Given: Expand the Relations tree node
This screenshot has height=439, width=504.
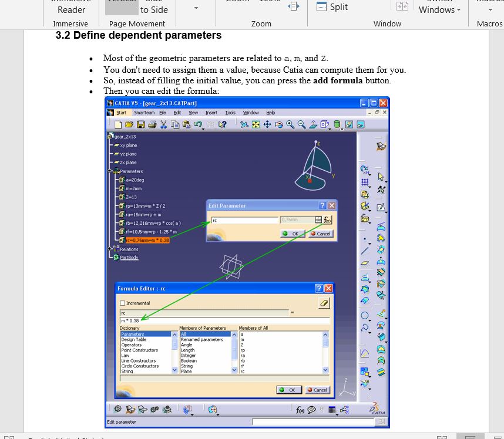Looking at the screenshot, I should (110, 249).
